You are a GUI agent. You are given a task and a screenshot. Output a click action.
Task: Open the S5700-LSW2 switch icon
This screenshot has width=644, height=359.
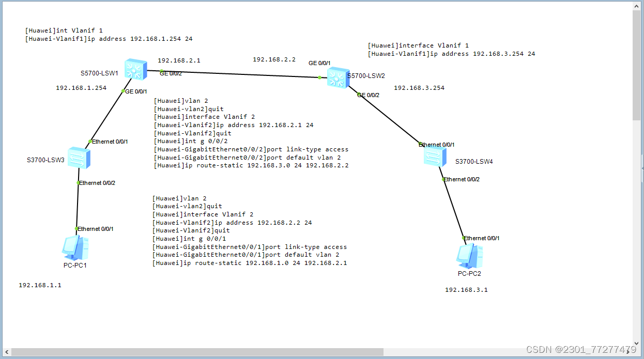pyautogui.click(x=338, y=79)
